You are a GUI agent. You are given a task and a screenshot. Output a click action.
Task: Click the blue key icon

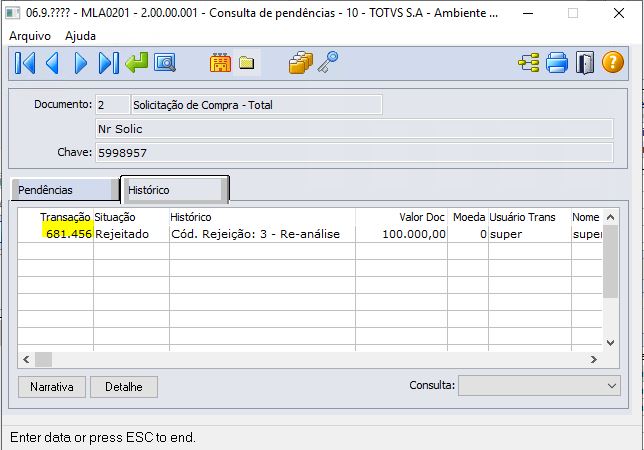(328, 62)
